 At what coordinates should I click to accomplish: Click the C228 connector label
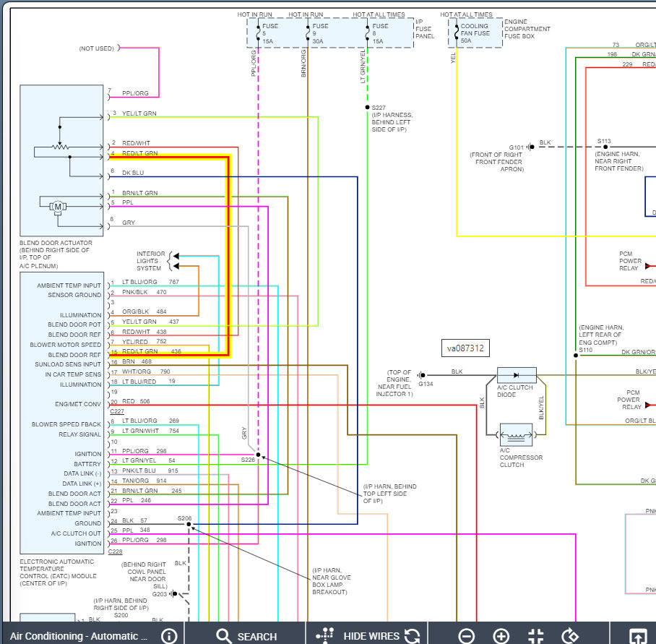point(115,551)
